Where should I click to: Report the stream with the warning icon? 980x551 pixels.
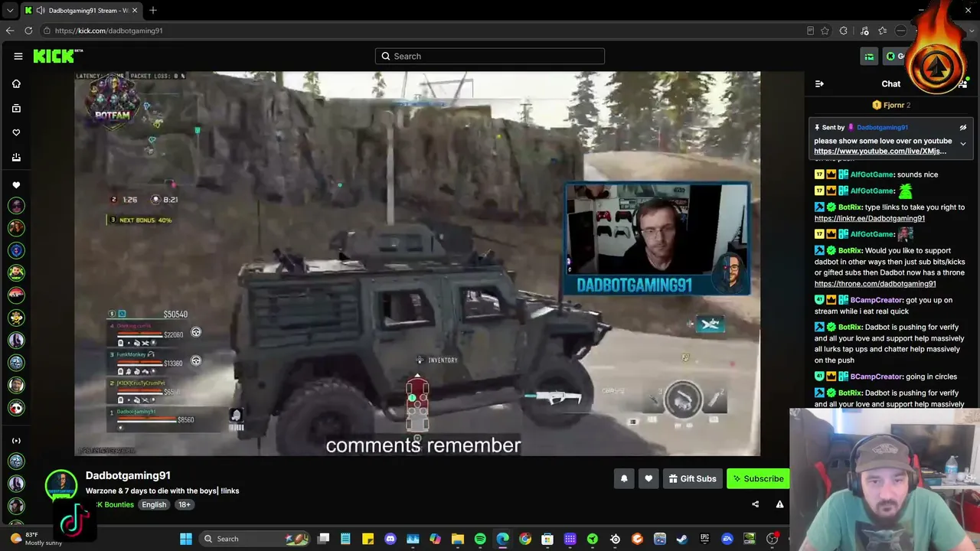pos(779,504)
